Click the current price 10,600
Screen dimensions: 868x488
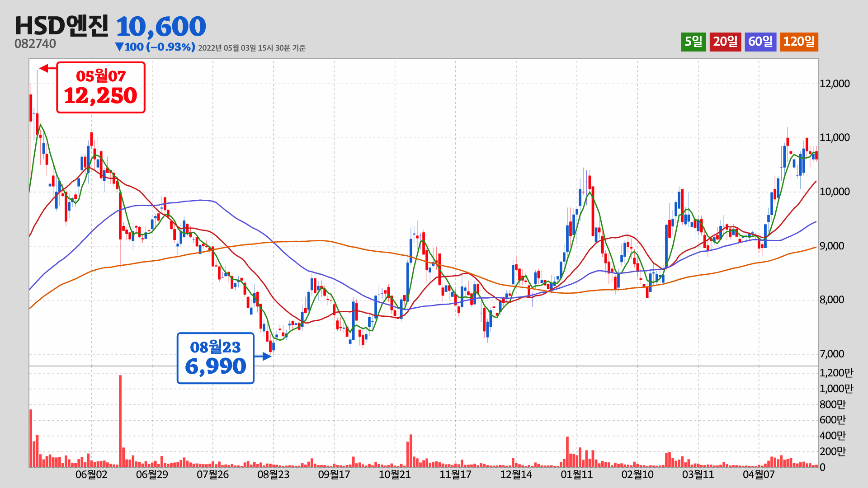point(161,27)
